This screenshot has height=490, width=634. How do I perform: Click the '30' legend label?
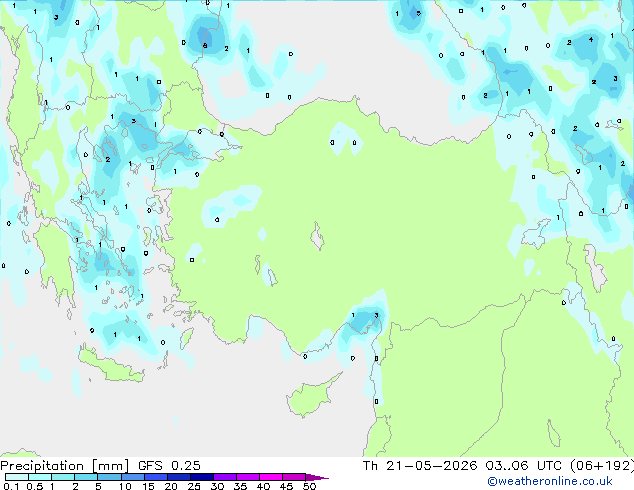(217, 486)
